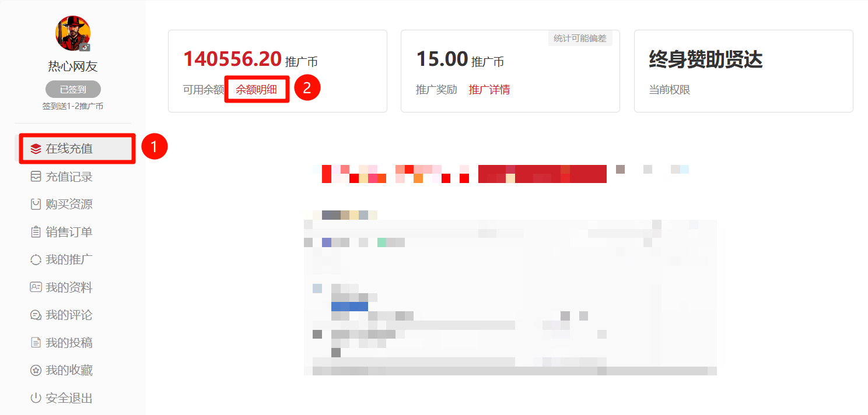Click the clipboard icon for 销售订单
The width and height of the screenshot is (868, 415).
click(x=36, y=232)
